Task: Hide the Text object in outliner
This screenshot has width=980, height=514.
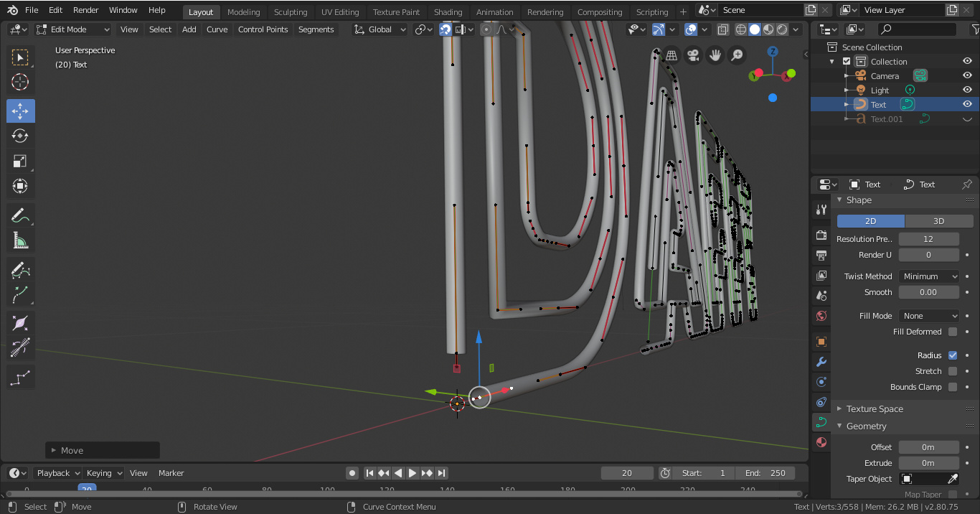Action: tap(967, 105)
